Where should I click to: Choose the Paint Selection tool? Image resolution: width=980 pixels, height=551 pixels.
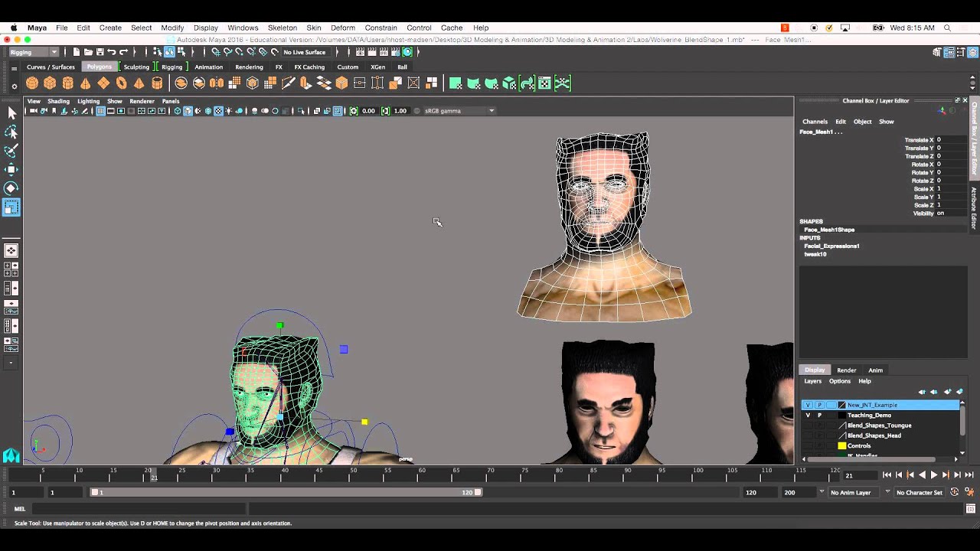pos(11,151)
